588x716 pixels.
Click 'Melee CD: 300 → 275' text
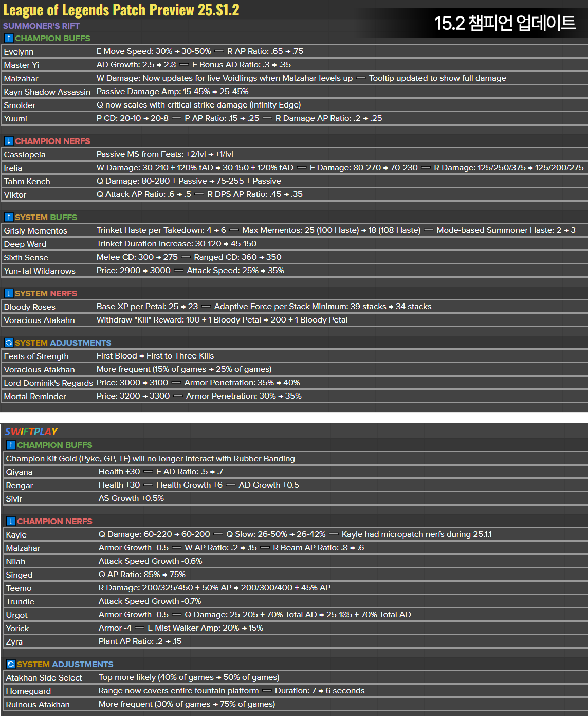pos(137,257)
